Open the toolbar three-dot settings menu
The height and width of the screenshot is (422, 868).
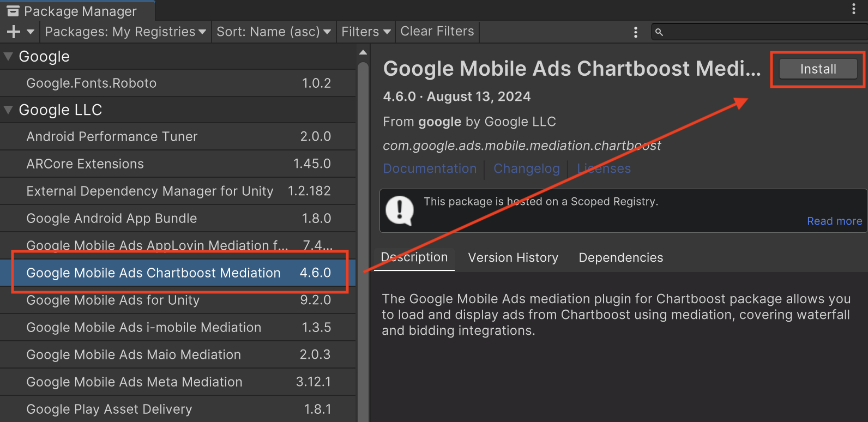[x=635, y=32]
